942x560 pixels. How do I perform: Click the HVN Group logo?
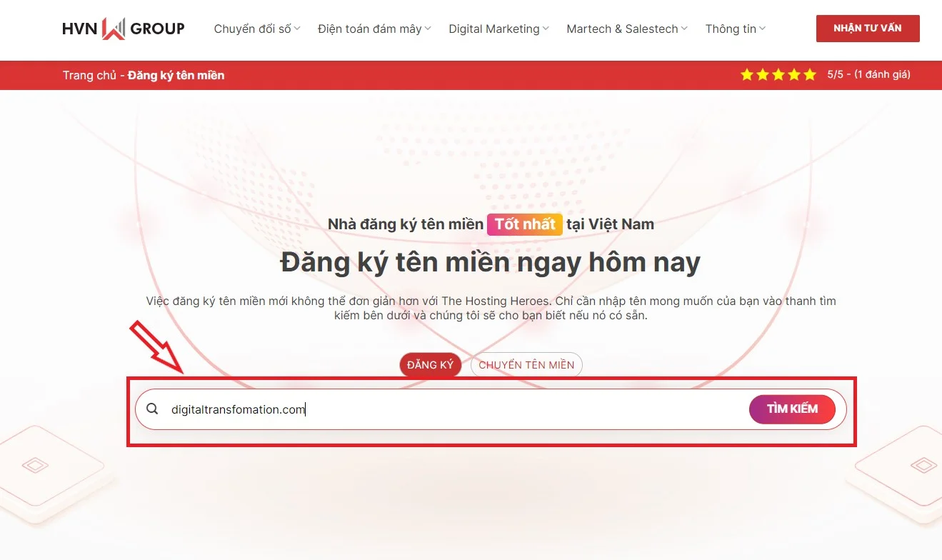[124, 29]
